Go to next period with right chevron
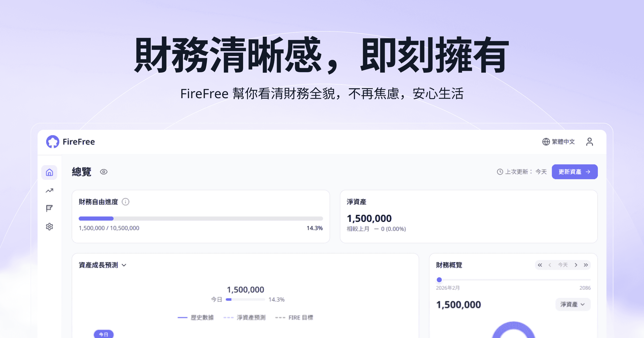Viewport: 644px width, 338px height. (x=576, y=265)
